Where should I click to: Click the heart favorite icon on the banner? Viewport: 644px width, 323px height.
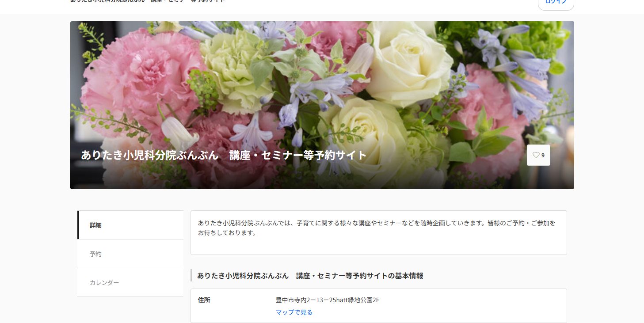click(535, 155)
